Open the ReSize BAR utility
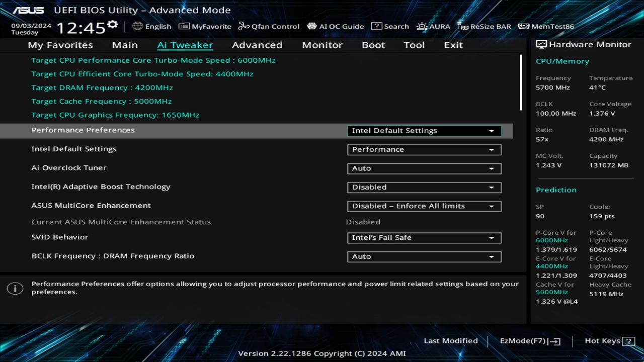 (x=484, y=26)
